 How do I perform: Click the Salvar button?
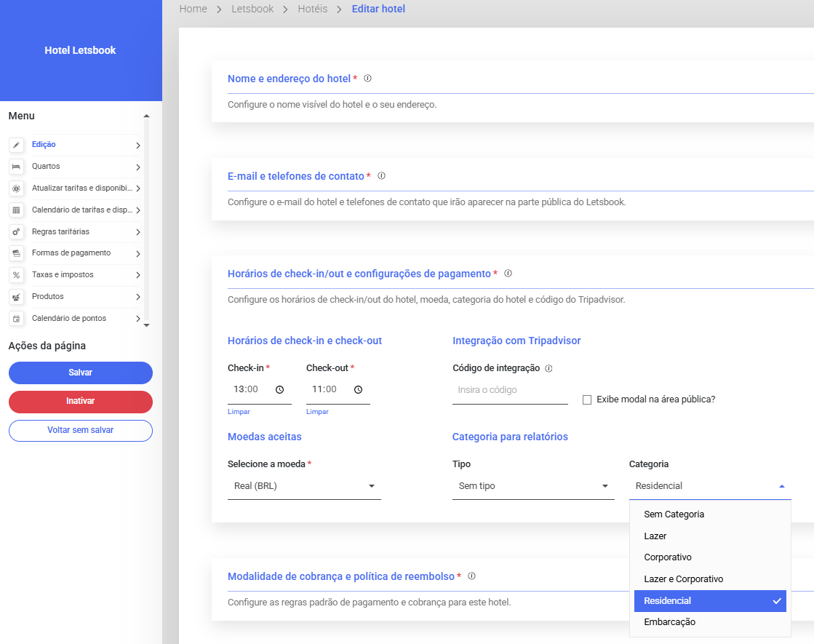[x=81, y=373]
